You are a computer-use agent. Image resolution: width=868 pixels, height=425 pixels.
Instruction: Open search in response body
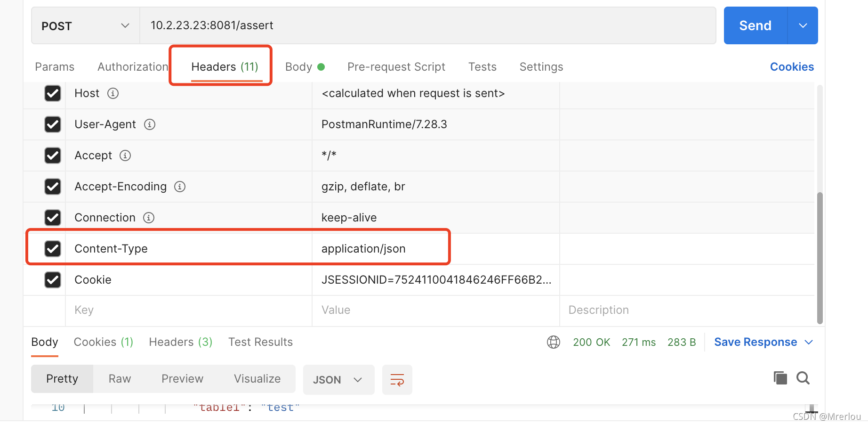[803, 378]
